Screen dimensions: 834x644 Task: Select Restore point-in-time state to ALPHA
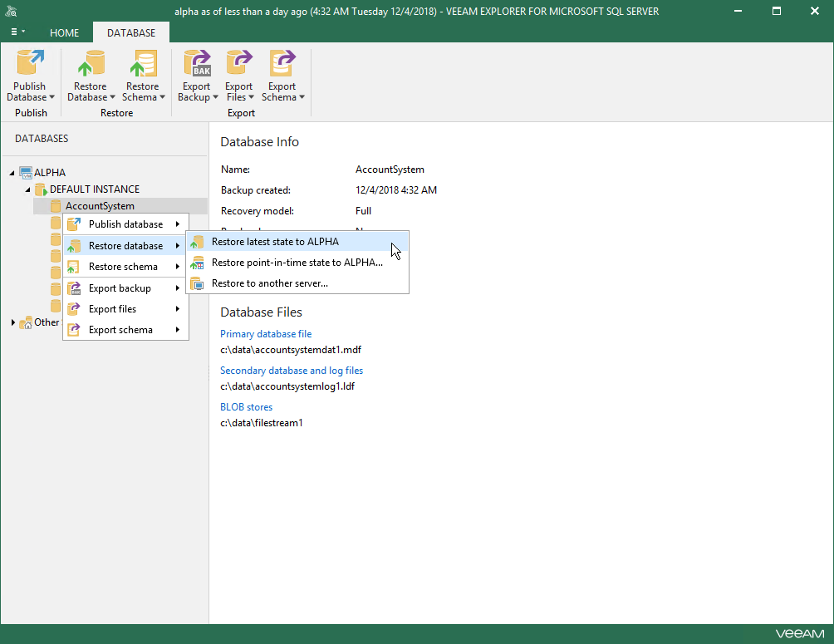coord(297,263)
